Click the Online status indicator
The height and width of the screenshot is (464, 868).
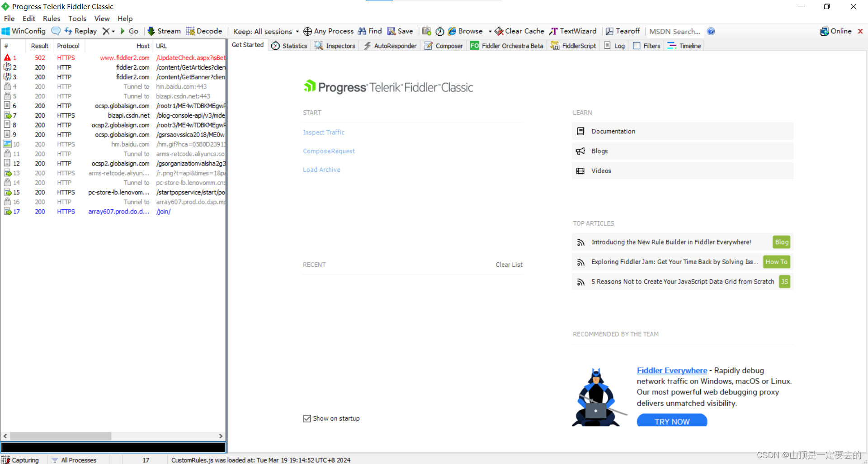[835, 31]
